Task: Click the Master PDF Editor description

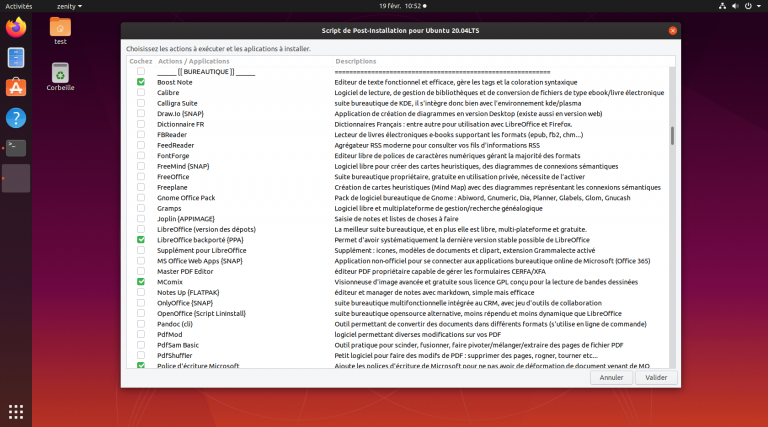Action: point(440,271)
